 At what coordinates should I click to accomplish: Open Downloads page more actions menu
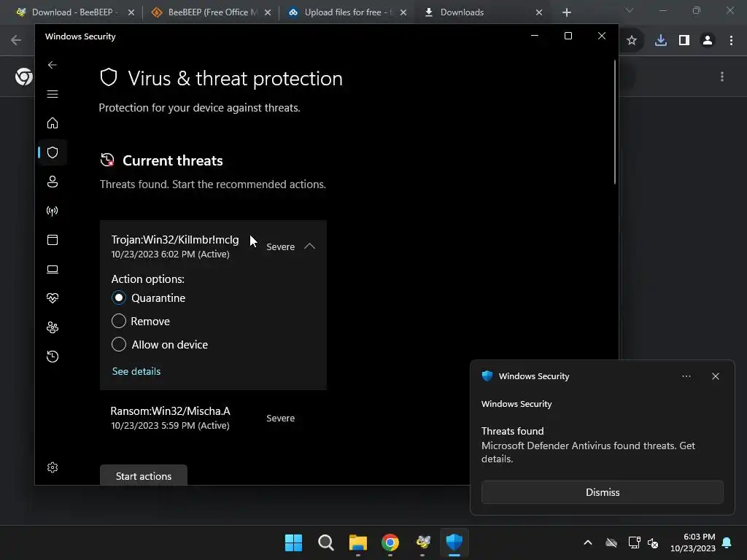pyautogui.click(x=722, y=77)
